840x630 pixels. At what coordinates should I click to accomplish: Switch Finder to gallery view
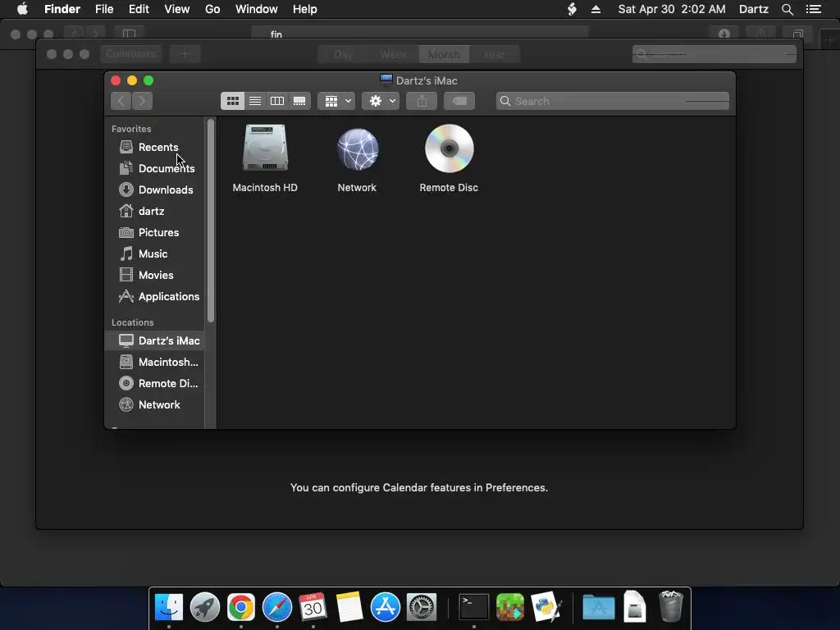(299, 101)
